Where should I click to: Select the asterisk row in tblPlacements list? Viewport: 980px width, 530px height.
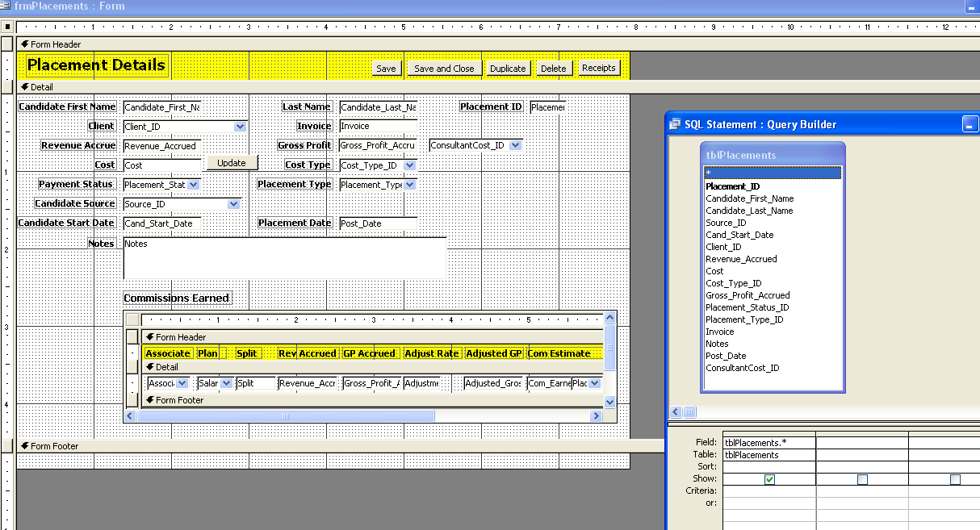[x=773, y=173]
